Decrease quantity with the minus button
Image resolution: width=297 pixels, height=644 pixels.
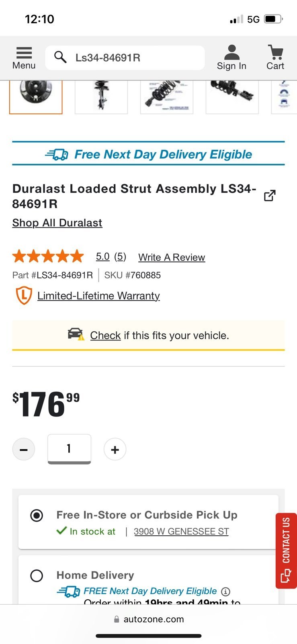tap(24, 449)
